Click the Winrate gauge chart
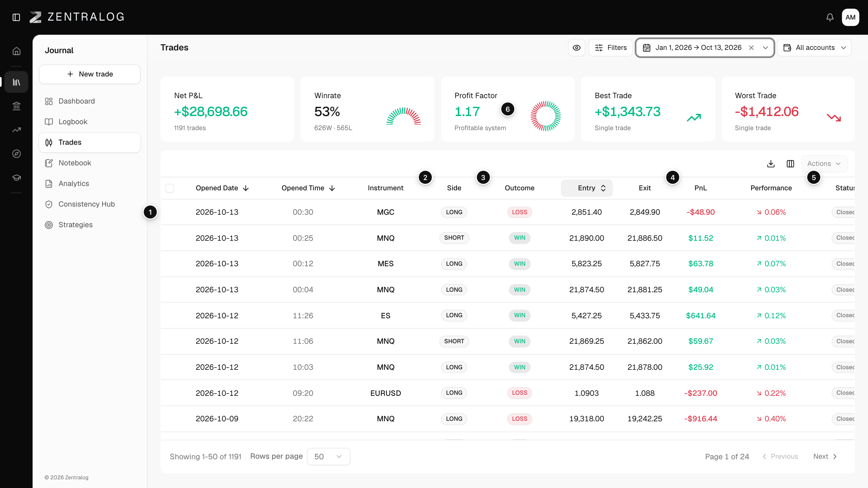Screen dimensions: 868x488 pos(404,116)
